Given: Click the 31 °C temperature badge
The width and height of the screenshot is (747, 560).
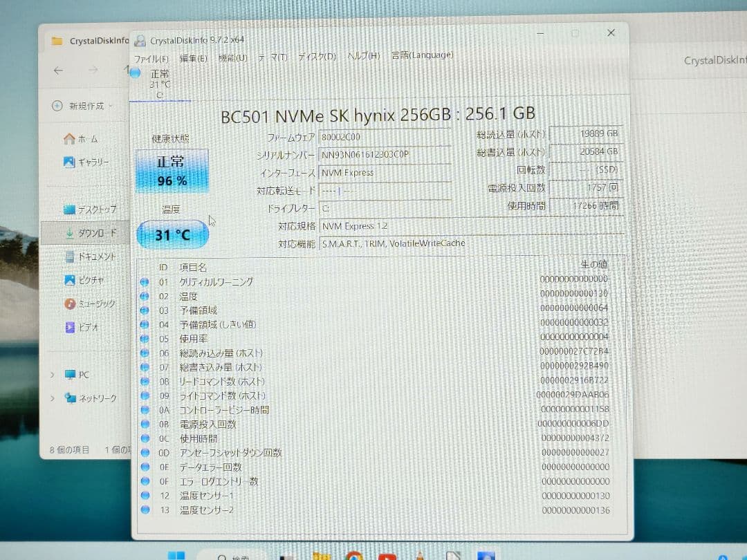Looking at the screenshot, I should pos(172,234).
